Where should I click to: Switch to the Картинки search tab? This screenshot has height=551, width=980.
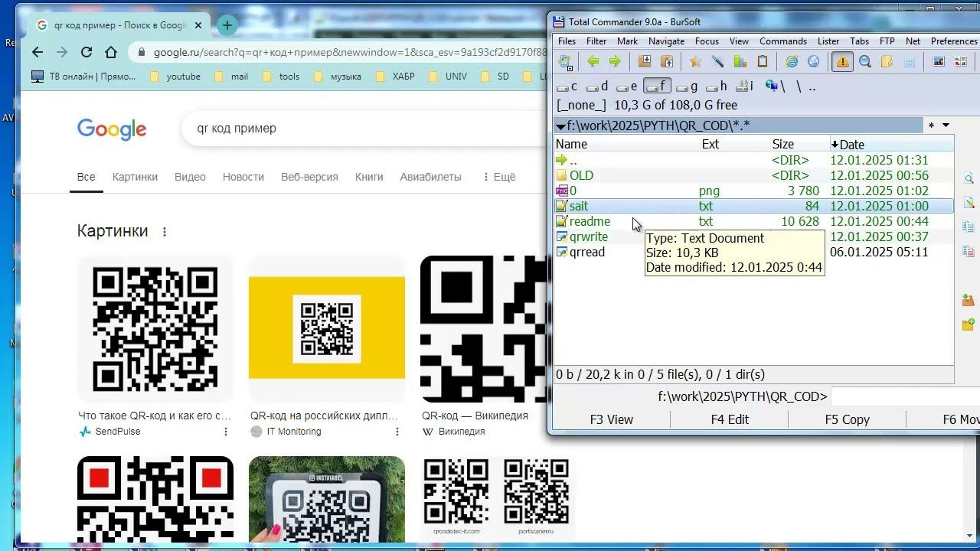click(x=135, y=177)
